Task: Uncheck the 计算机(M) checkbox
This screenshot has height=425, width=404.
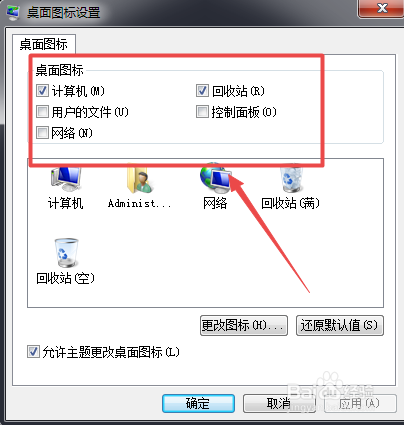Action: coord(42,91)
